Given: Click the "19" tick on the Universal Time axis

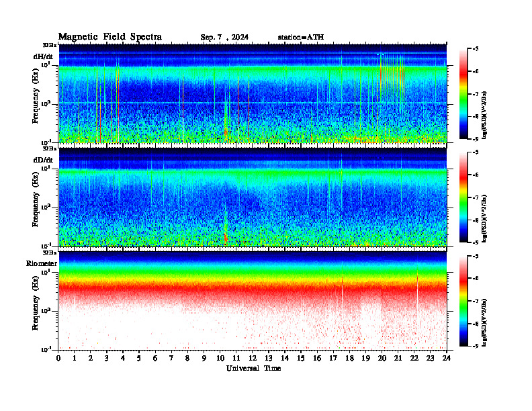Looking at the screenshot, I should pos(365,359).
